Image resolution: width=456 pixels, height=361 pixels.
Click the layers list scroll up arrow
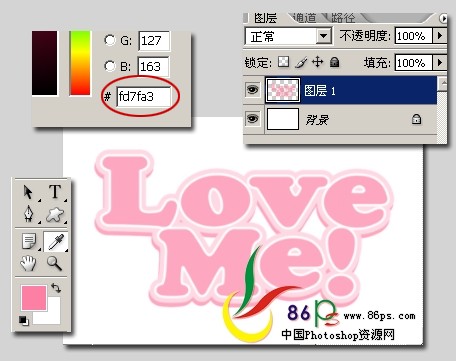[x=443, y=84]
